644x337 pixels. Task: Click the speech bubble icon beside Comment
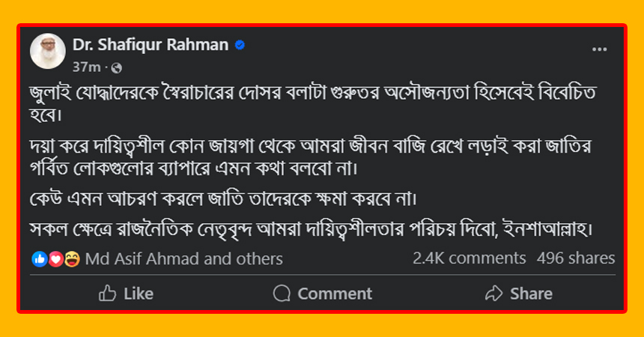(282, 293)
